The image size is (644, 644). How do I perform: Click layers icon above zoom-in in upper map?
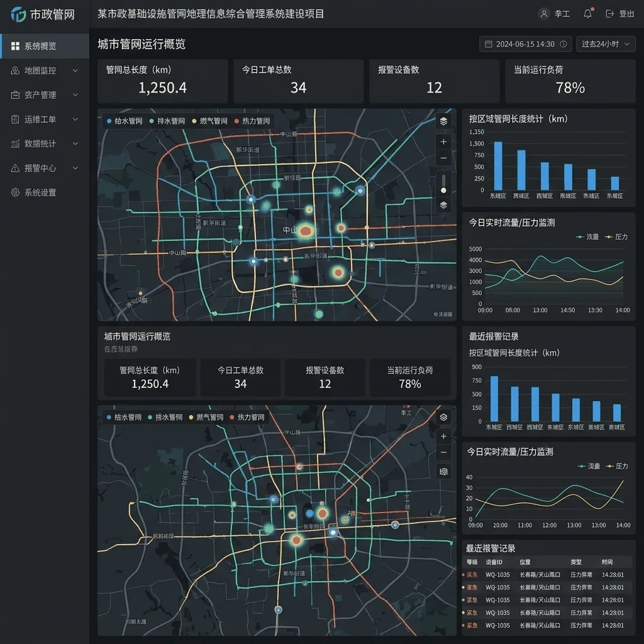(443, 121)
